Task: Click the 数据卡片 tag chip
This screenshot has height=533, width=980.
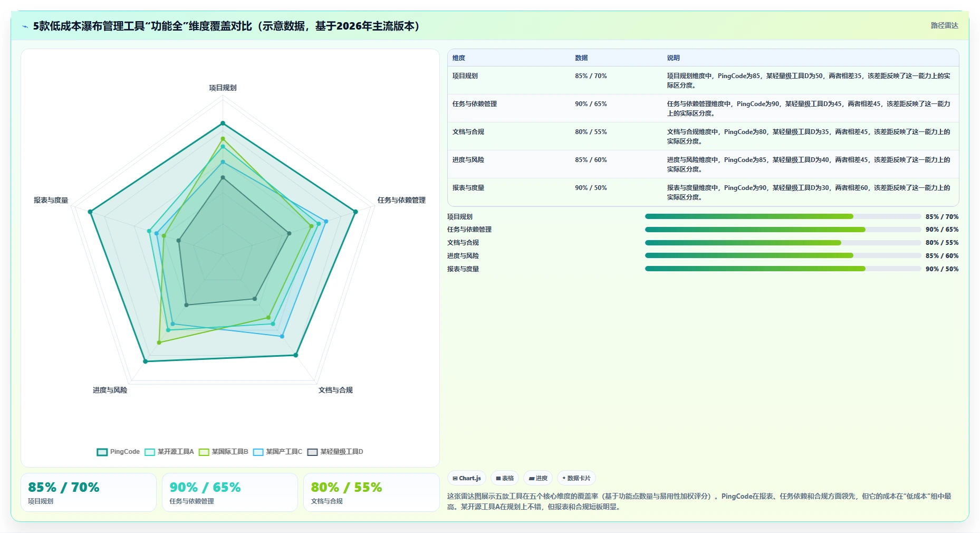Action: (x=577, y=478)
